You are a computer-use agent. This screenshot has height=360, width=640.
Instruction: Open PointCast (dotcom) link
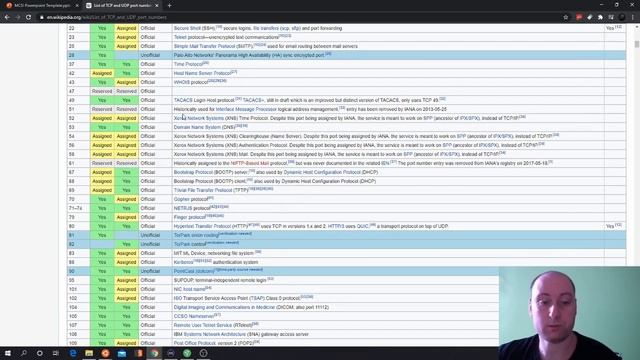(x=194, y=271)
